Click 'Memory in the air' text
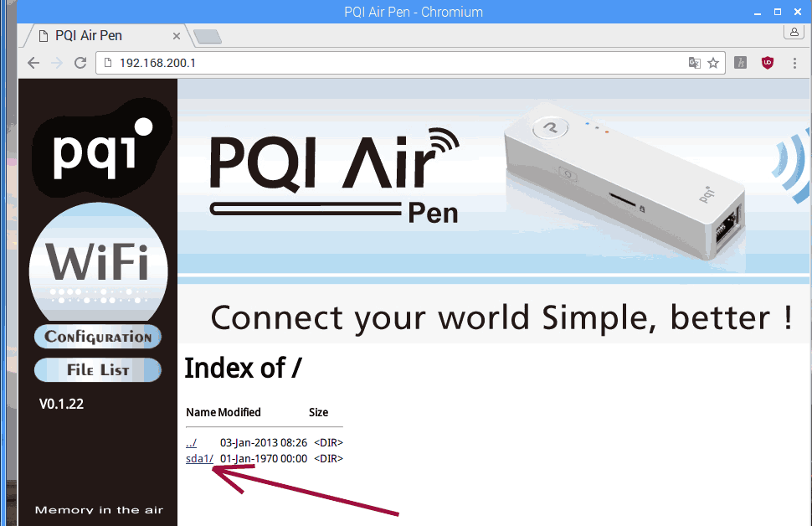This screenshot has width=812, height=526. 99,510
